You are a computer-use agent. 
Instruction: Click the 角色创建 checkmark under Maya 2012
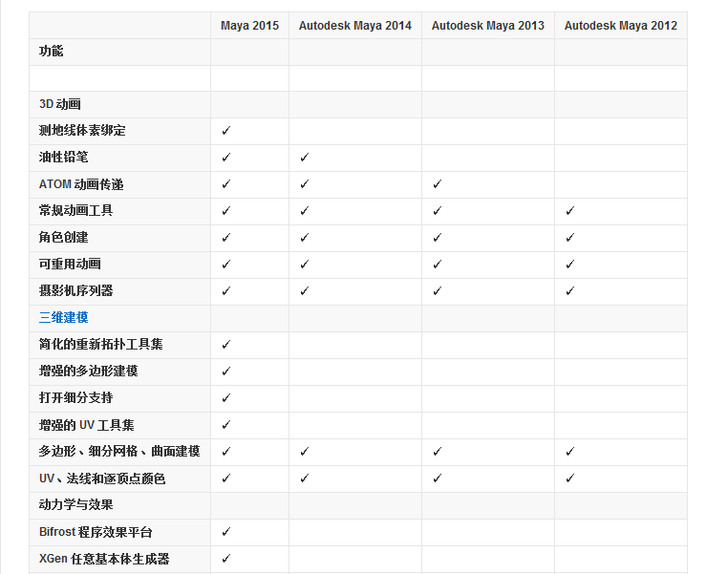point(570,238)
